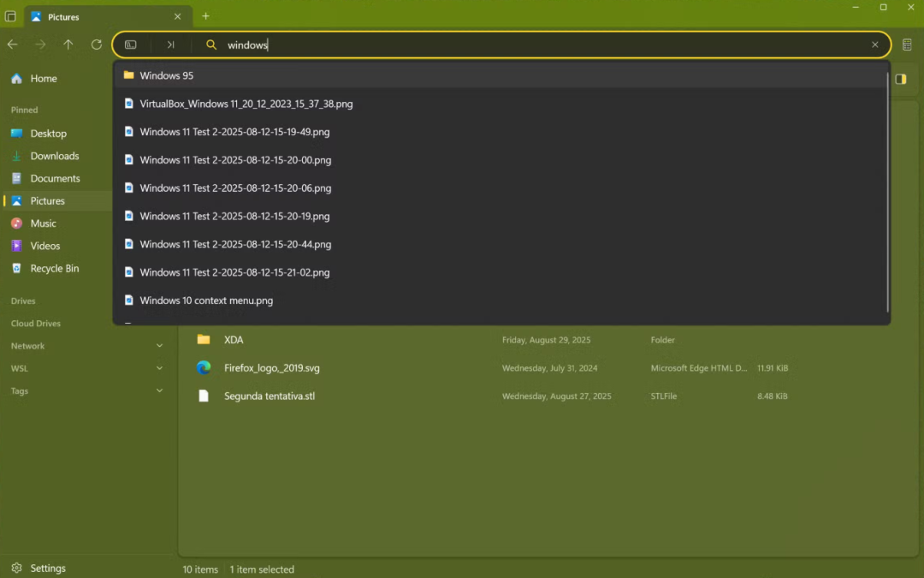Open Videos in the sidebar
The image size is (924, 578).
click(x=58, y=246)
